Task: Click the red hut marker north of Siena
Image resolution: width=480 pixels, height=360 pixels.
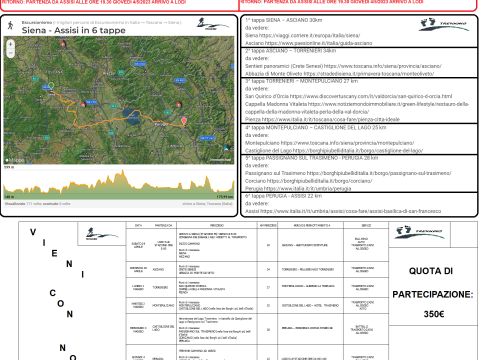Action: 63,43
